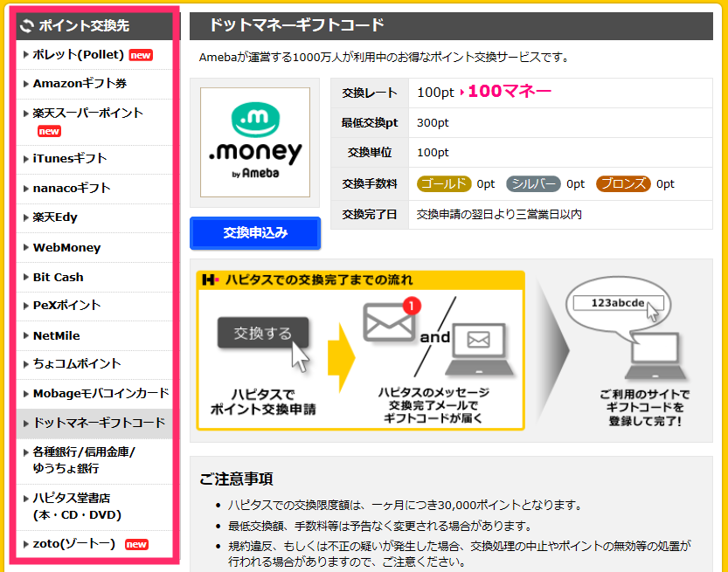The width and height of the screenshot is (728, 572).
Task: Open Mobageモバコインカード option
Action: (x=101, y=393)
